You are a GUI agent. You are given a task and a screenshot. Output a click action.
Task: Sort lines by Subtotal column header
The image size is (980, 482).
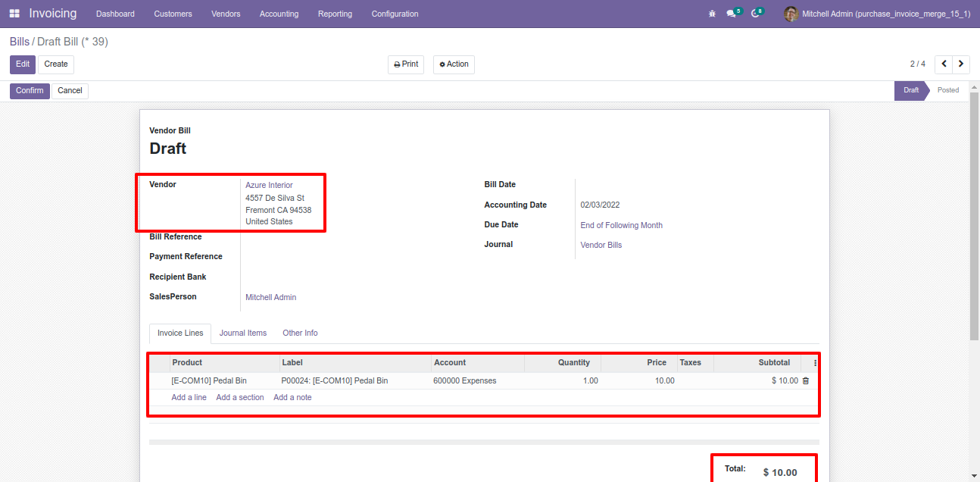[x=757, y=363]
